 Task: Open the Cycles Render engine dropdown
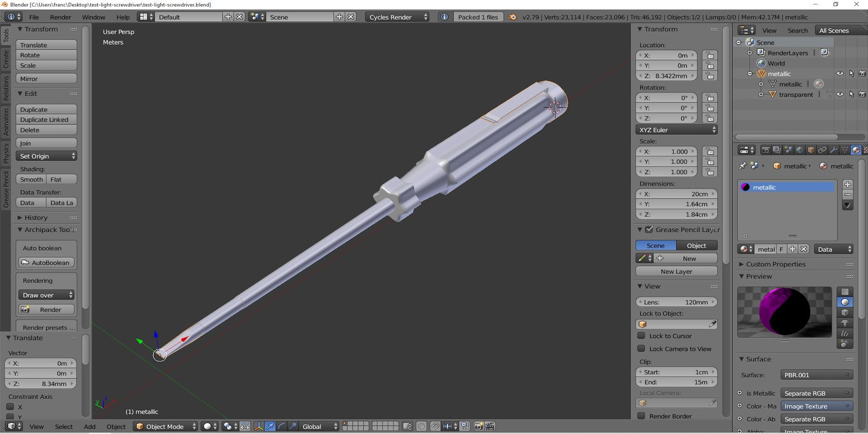397,17
